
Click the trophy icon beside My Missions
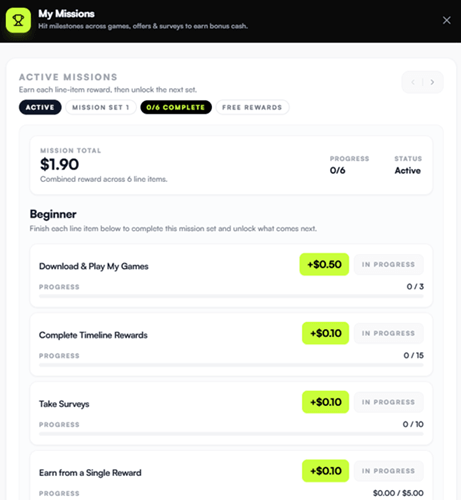click(18, 20)
